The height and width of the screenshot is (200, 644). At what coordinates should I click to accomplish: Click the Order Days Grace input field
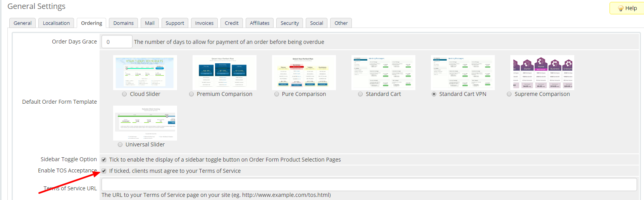[x=117, y=42]
